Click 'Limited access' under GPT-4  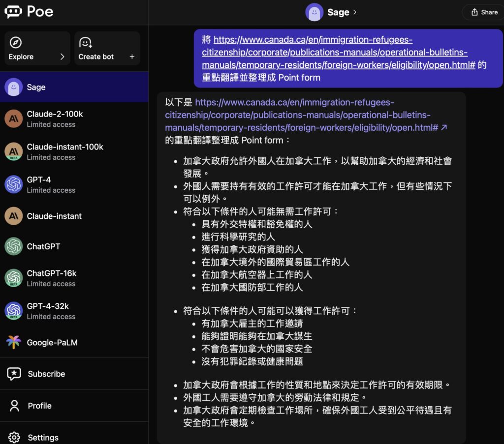tap(51, 190)
